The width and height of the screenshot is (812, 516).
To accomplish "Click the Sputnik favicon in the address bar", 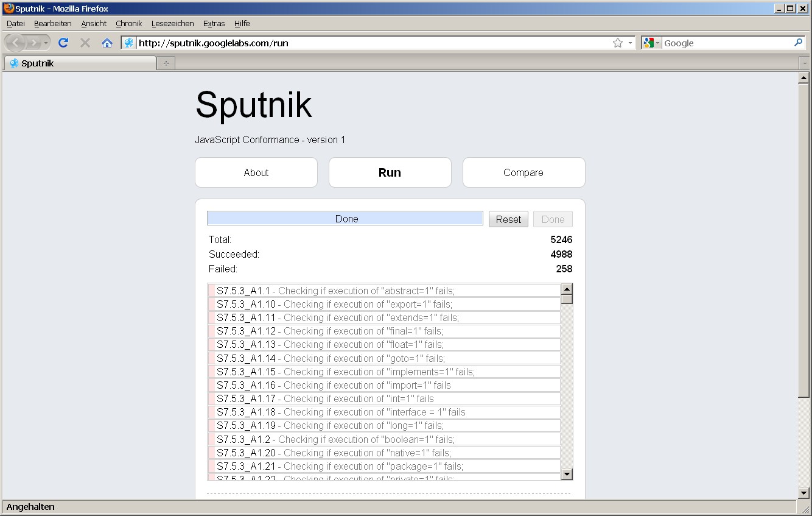I will click(128, 43).
